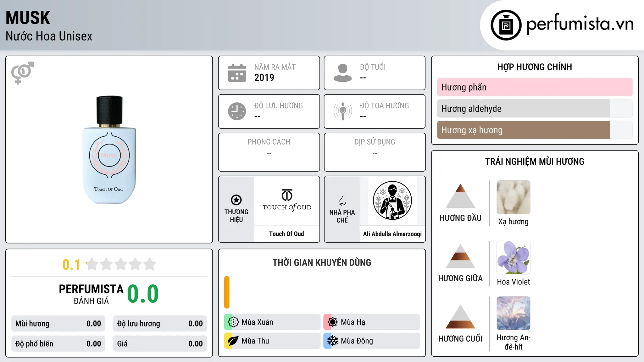The image size is (644, 362).
Task: Click the orange recommended-time bar
Action: pyautogui.click(x=227, y=292)
